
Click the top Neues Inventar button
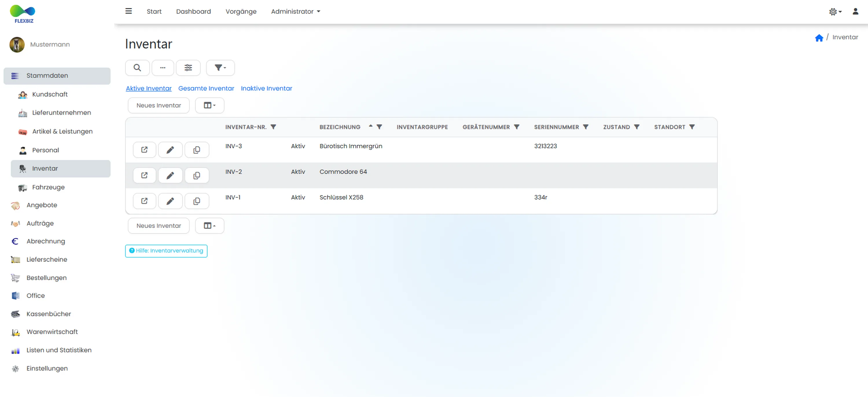tap(159, 106)
